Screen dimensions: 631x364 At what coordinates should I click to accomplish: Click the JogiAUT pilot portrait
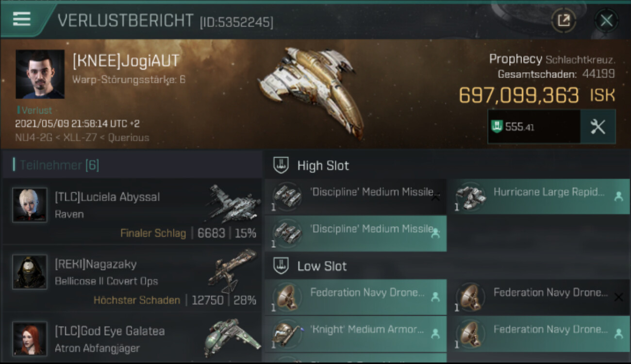click(40, 74)
